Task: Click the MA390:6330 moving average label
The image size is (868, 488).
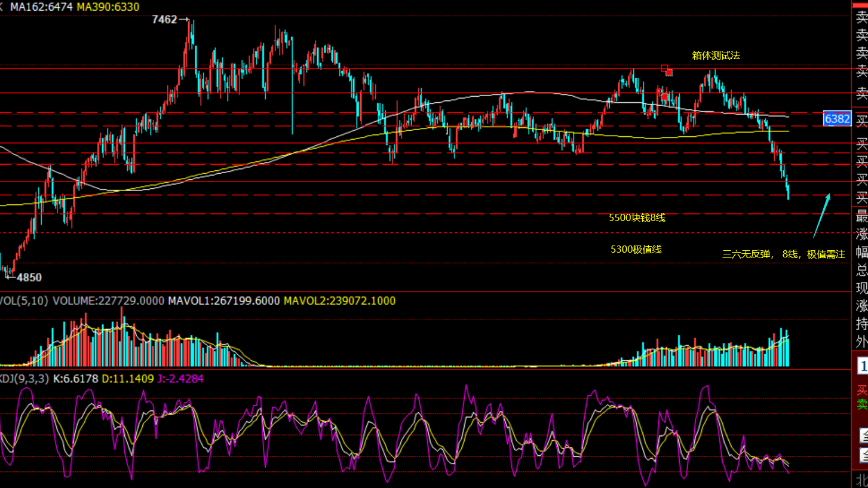Action: pos(108,7)
